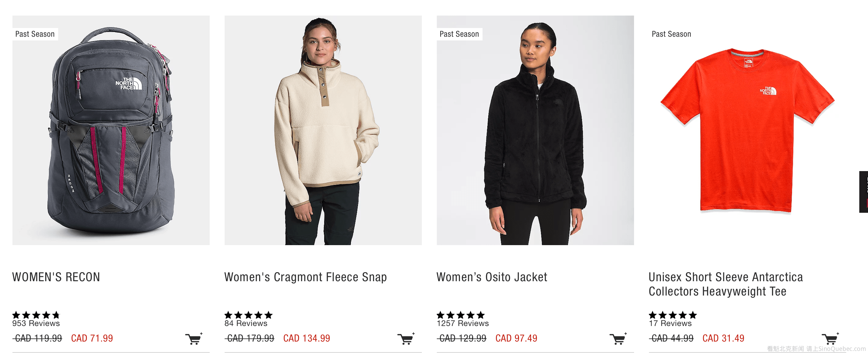The width and height of the screenshot is (868, 354).
Task: View the 953 Reviews for Recon
Action: [x=36, y=323]
